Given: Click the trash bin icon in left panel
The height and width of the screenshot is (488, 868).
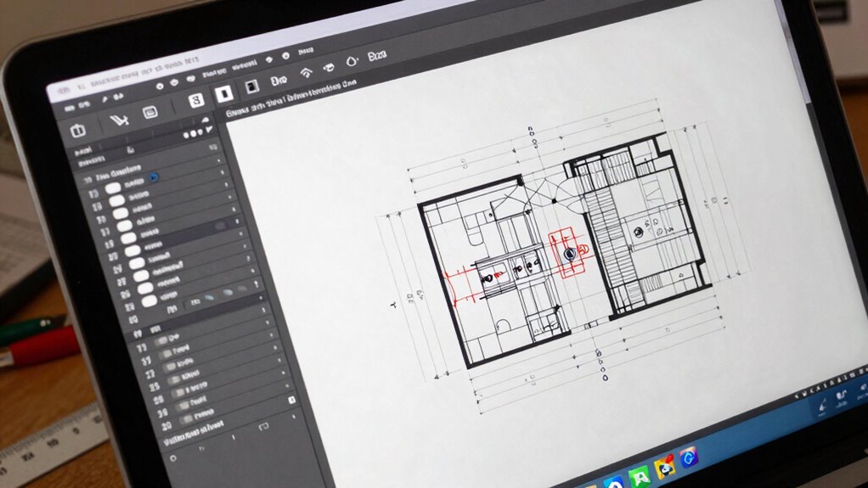Looking at the screenshot, I should pos(77,131).
